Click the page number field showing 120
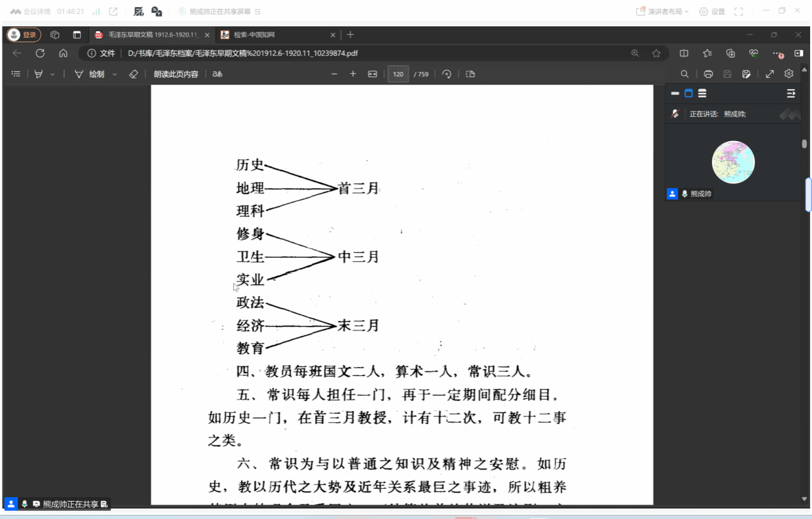The height and width of the screenshot is (519, 812). (398, 74)
